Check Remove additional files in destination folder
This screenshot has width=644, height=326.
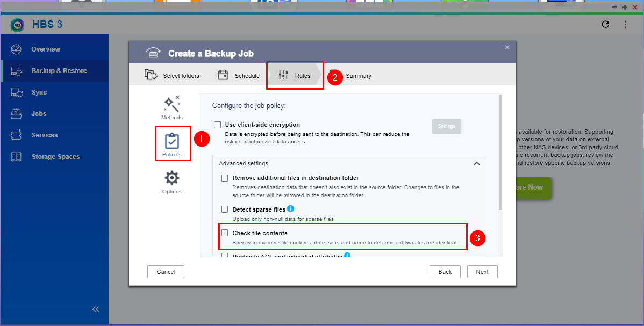pos(225,178)
